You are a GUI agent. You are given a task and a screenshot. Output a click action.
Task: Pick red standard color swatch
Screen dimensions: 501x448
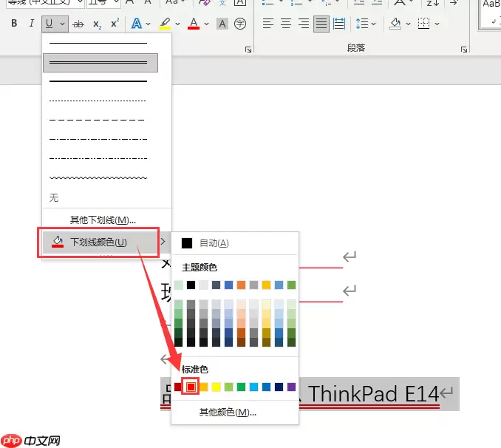pyautogui.click(x=191, y=387)
